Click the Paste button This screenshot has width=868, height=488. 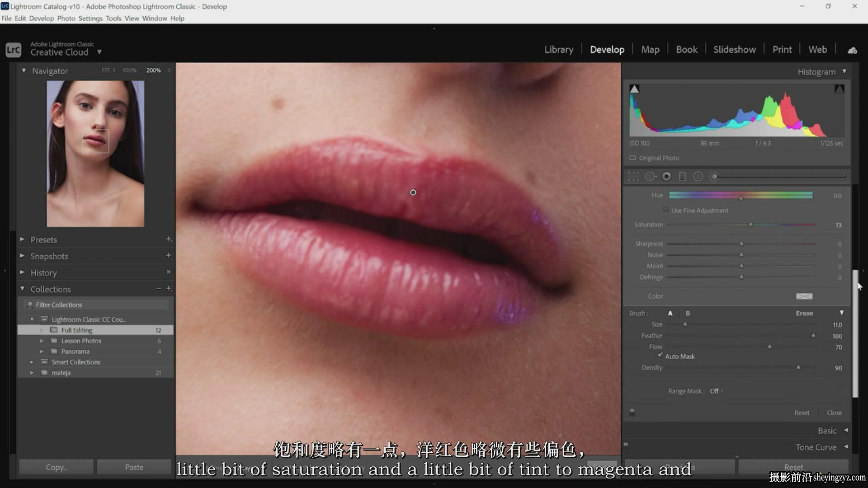(134, 467)
